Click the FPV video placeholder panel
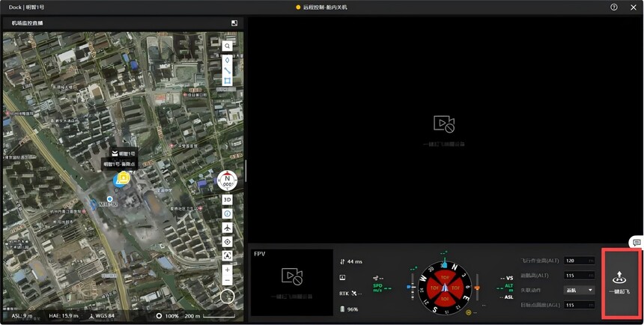Viewport: 644px width, 325px height. coord(292,282)
